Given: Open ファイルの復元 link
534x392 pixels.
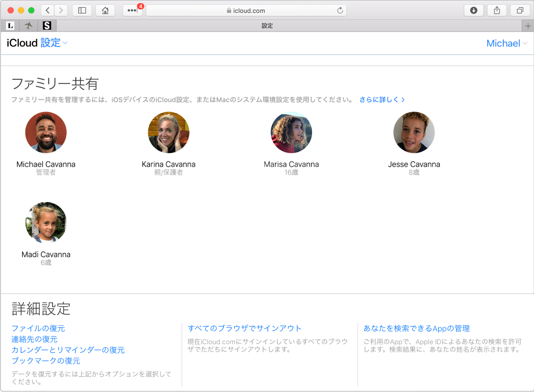Looking at the screenshot, I should tap(37, 328).
